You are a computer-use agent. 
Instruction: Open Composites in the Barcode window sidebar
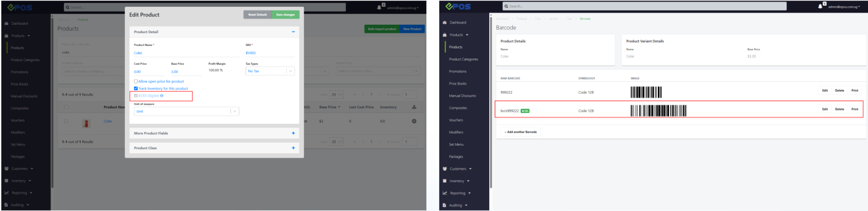tap(458, 108)
